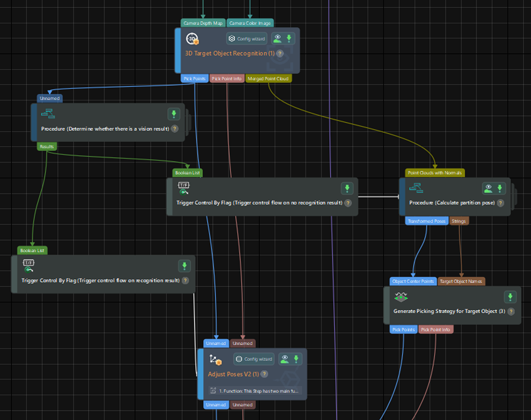
Task: Click the Adjust Poses V2 step icon
Action: 216,359
